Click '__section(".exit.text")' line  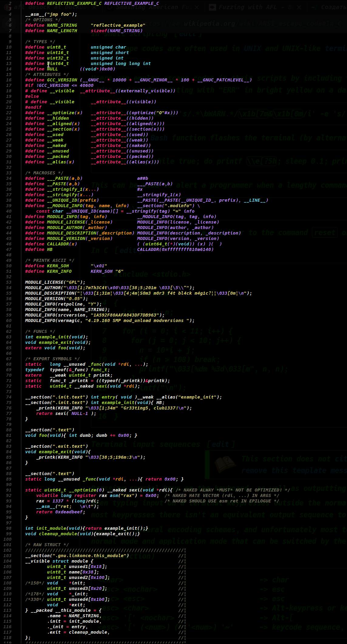click(x=56, y=446)
